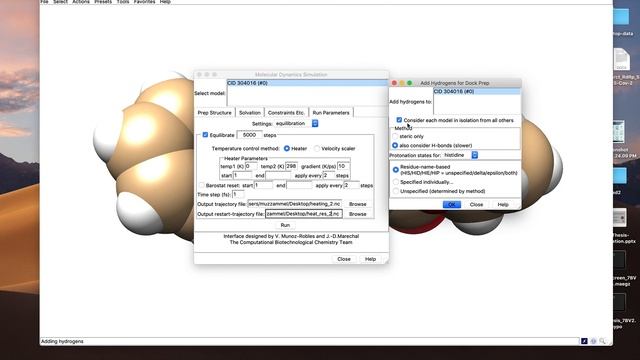Screen dimensions: 640x360
Task: Click the 'Adding hydrogens' status bar message
Action: (62, 341)
